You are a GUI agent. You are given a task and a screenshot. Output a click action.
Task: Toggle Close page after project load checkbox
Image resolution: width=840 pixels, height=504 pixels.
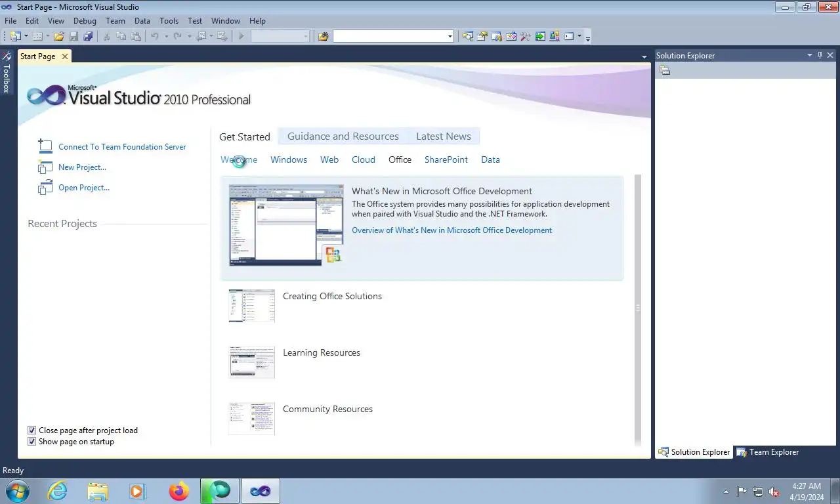pos(31,430)
